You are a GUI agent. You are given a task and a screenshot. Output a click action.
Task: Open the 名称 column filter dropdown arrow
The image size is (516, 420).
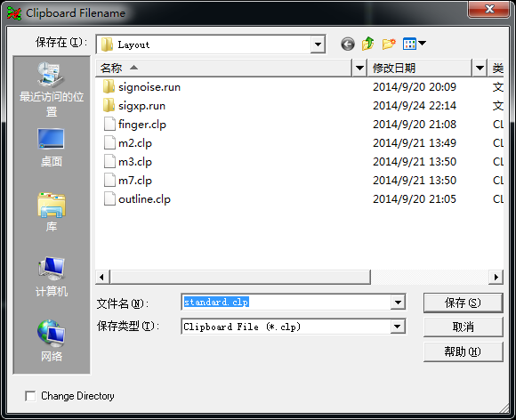pyautogui.click(x=359, y=69)
